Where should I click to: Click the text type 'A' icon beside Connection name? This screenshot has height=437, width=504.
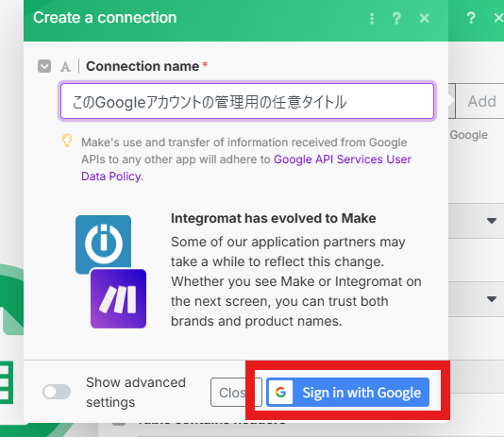(65, 67)
